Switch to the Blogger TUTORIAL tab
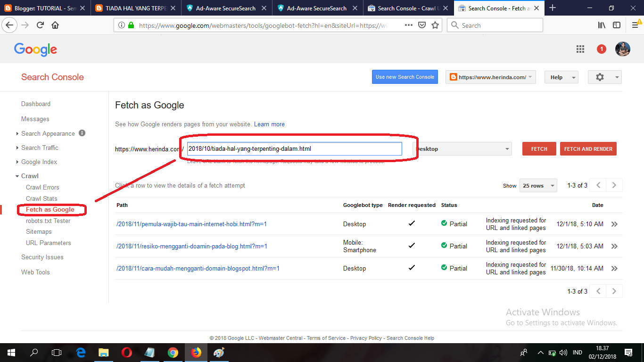 [x=45, y=8]
